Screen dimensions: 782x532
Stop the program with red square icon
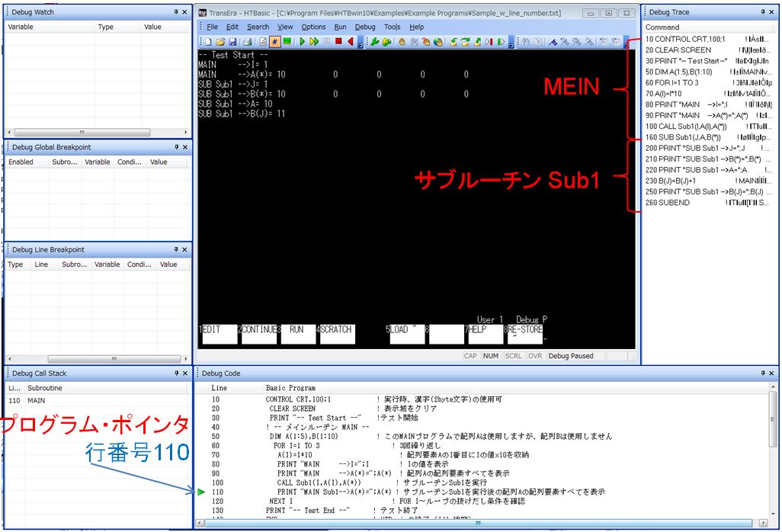pyautogui.click(x=338, y=42)
